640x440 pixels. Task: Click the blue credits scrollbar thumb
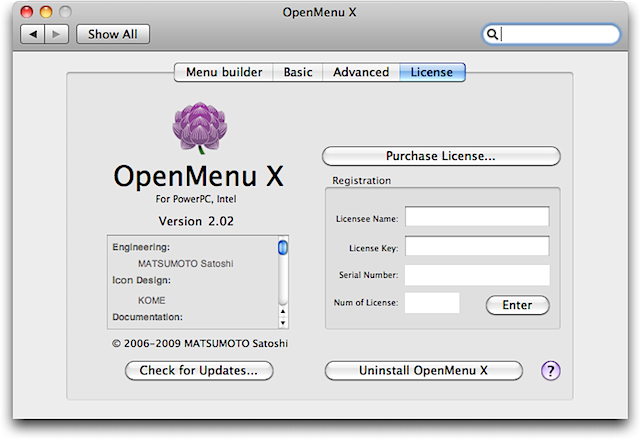tap(283, 247)
